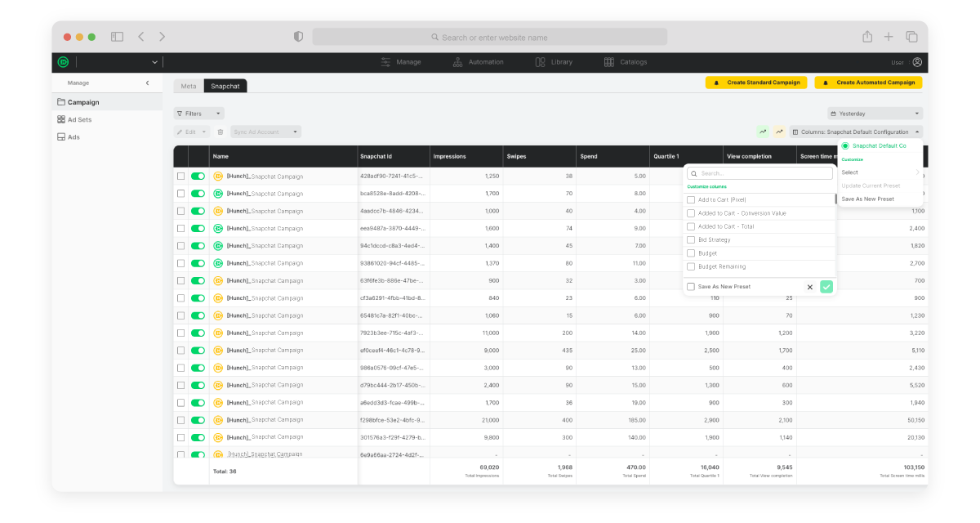Open the account selector dropdown chevron in top bar

tap(154, 62)
